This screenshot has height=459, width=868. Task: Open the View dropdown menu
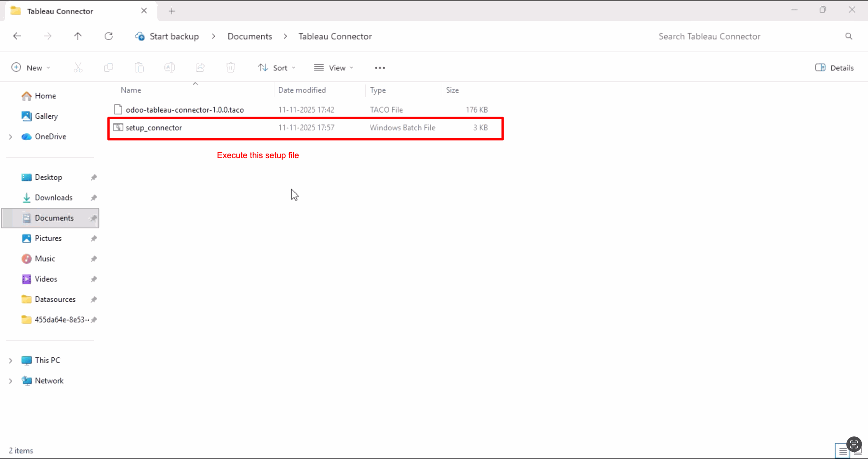pyautogui.click(x=334, y=68)
